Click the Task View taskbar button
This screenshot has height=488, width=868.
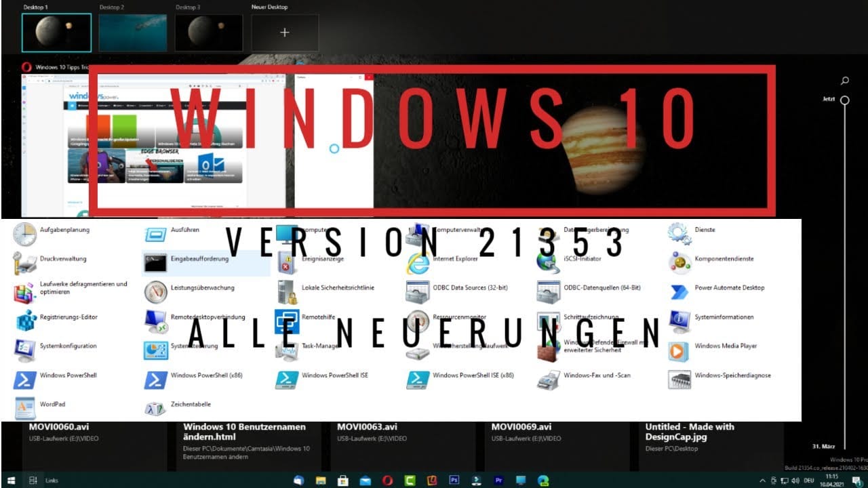pos(33,480)
